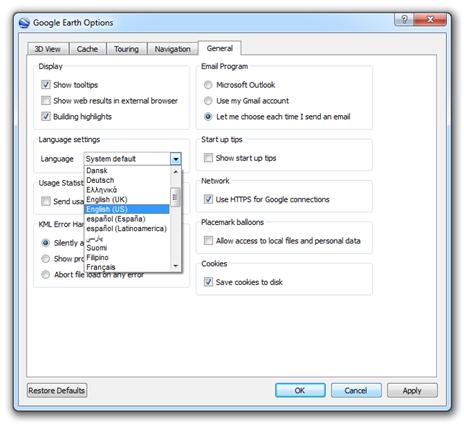464x425 pixels.
Task: Toggle Use HTTPS for Google connections
Action: coord(208,199)
